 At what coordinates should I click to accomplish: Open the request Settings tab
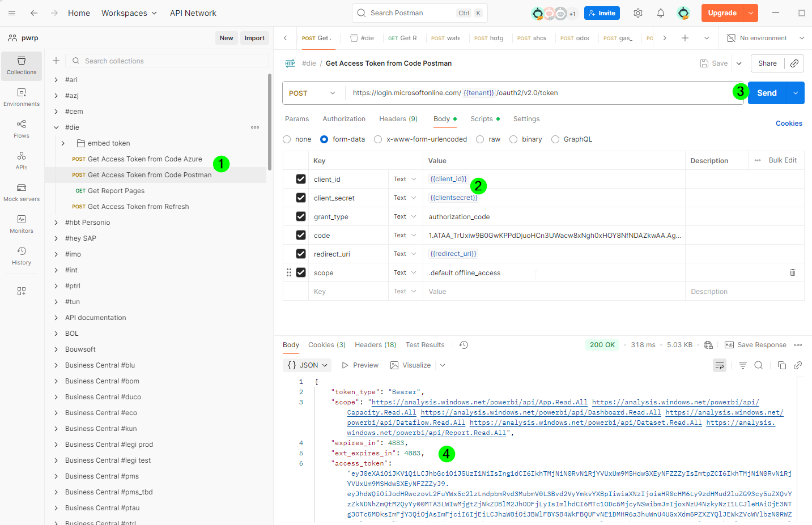coord(526,119)
